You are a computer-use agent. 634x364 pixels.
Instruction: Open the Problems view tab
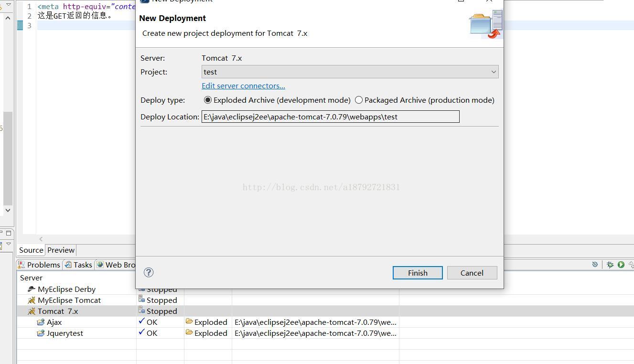(39, 265)
